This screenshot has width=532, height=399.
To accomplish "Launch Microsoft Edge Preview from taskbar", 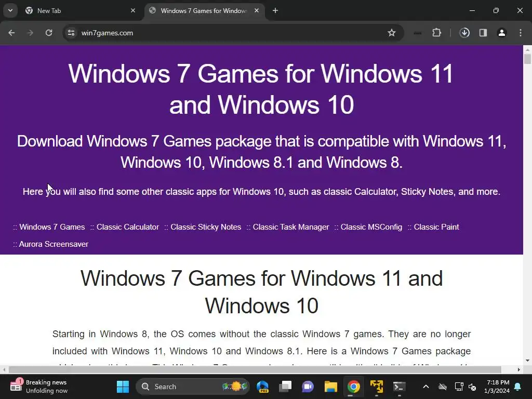I will point(262,387).
